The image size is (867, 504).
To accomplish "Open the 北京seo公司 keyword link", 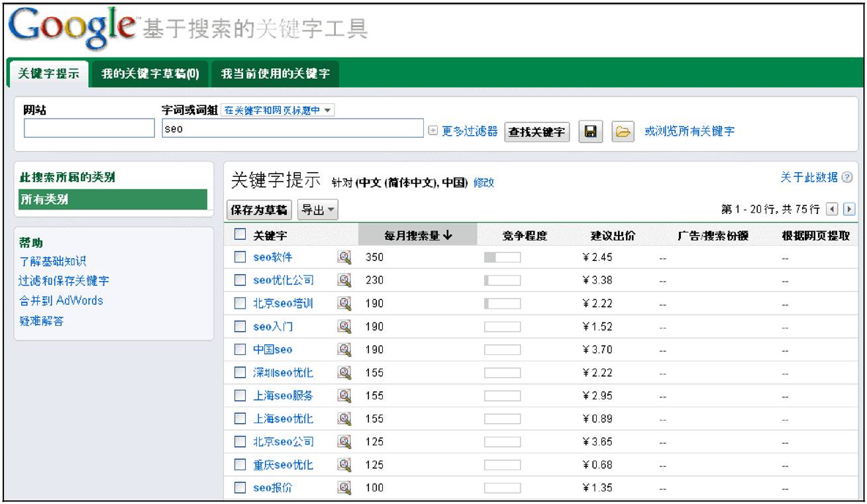I will pyautogui.click(x=283, y=442).
